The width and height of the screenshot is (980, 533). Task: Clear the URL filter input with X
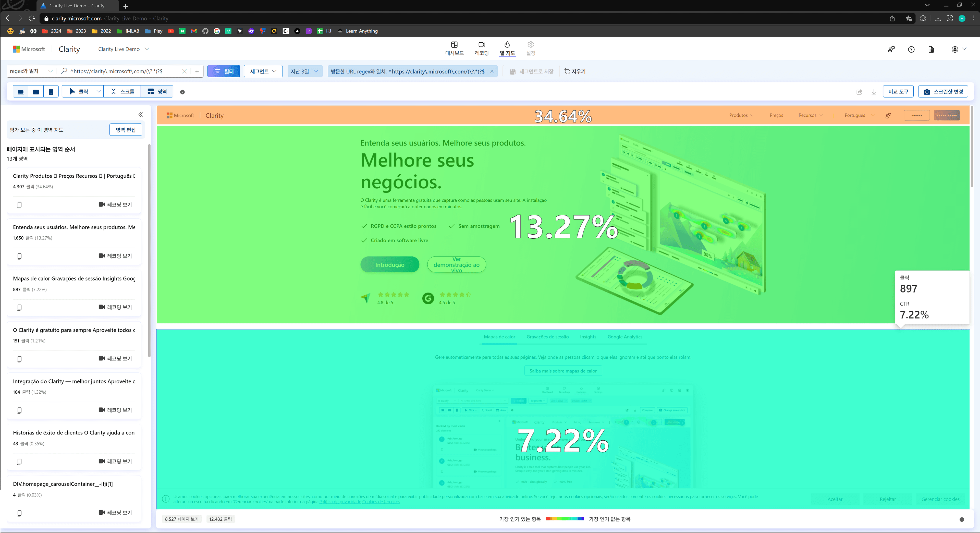185,71
